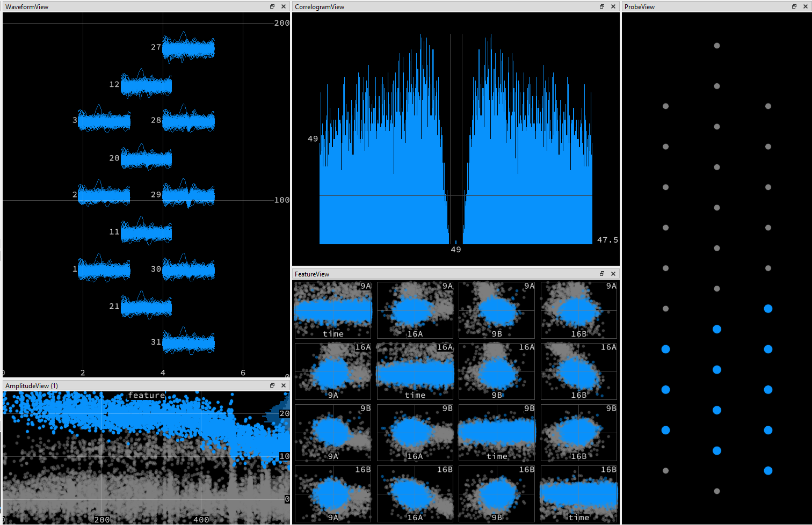Click the 9B versus 16A feature subplot
The width and height of the screenshot is (812, 525).
(415, 433)
